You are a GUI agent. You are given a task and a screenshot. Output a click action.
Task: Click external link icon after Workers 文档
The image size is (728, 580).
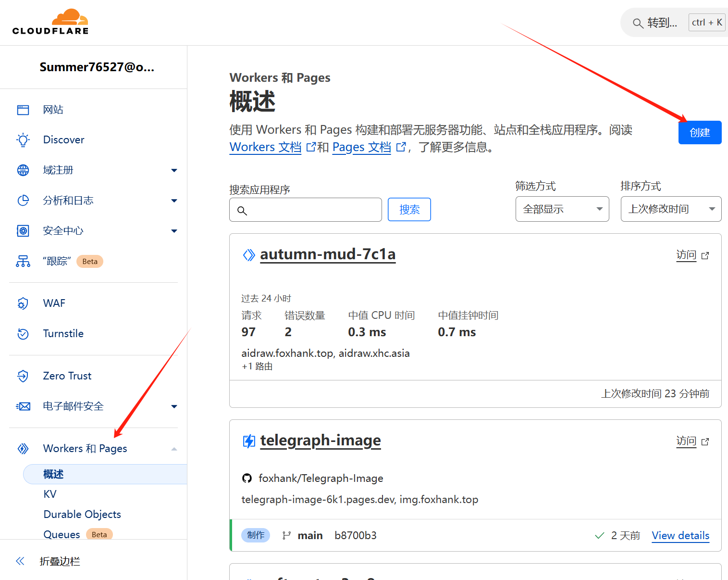[x=311, y=147]
